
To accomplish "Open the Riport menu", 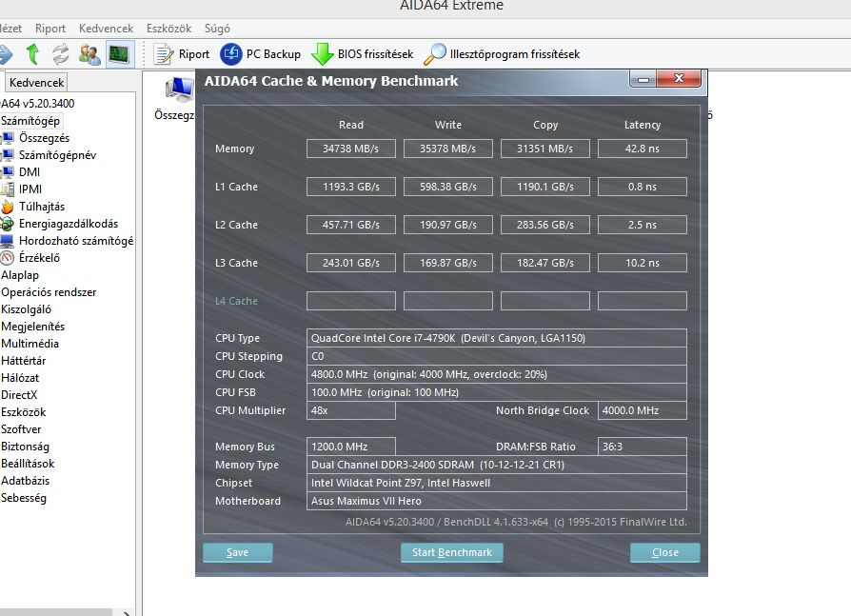I will pos(50,29).
